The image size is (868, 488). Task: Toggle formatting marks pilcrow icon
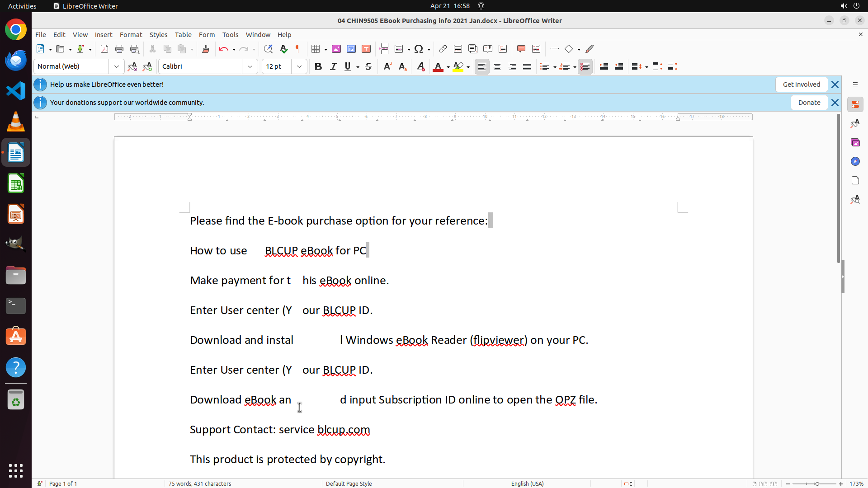298,49
